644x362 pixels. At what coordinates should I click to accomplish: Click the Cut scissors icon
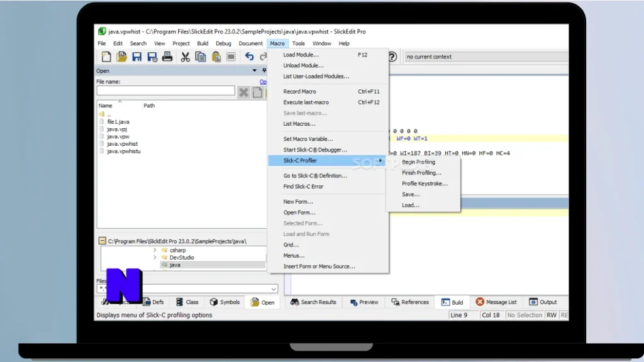[x=186, y=57]
